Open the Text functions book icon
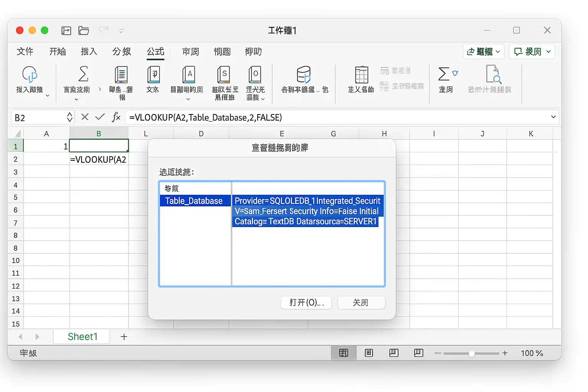 153,74
